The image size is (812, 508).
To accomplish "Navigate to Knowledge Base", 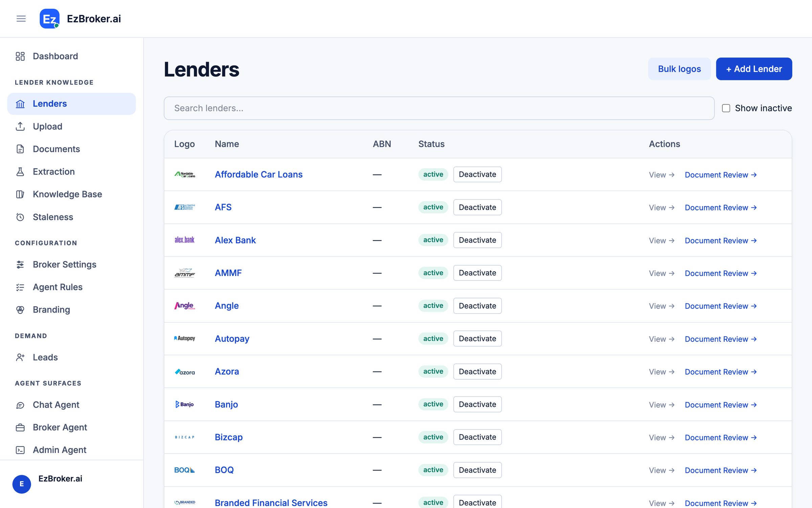I will [71, 194].
